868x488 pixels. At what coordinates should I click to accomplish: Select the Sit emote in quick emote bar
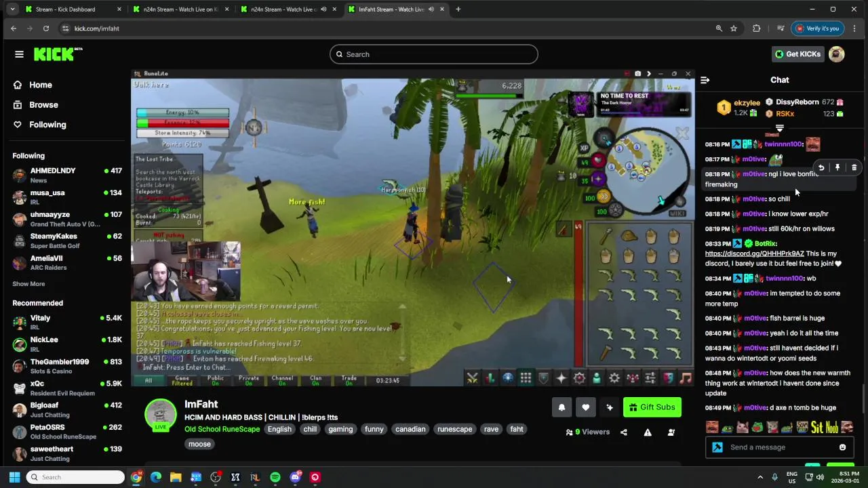816,427
